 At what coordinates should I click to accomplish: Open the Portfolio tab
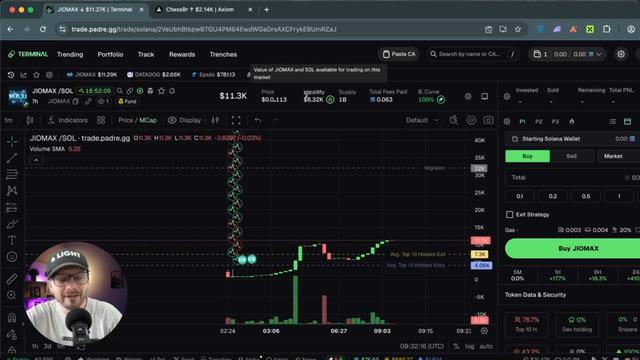click(x=110, y=54)
